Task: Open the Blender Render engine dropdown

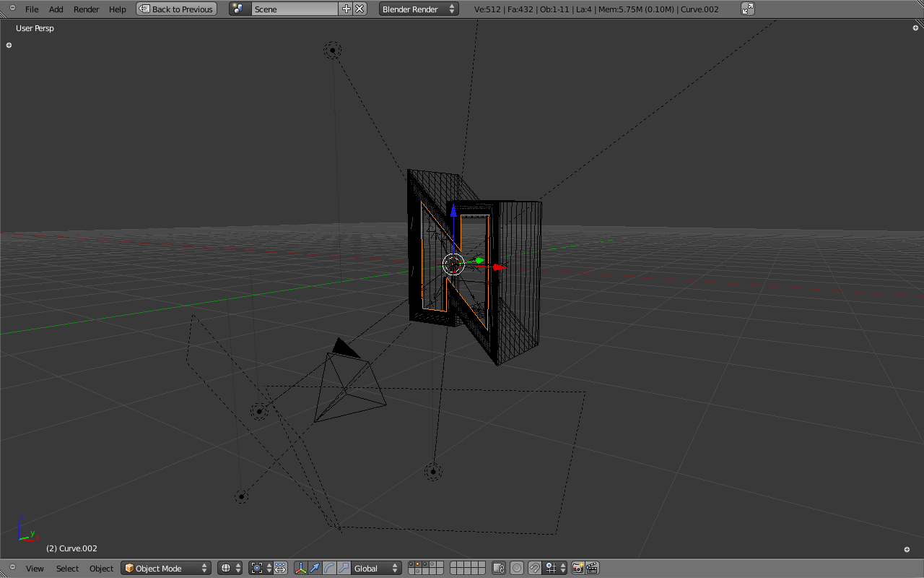Action: pyautogui.click(x=419, y=9)
